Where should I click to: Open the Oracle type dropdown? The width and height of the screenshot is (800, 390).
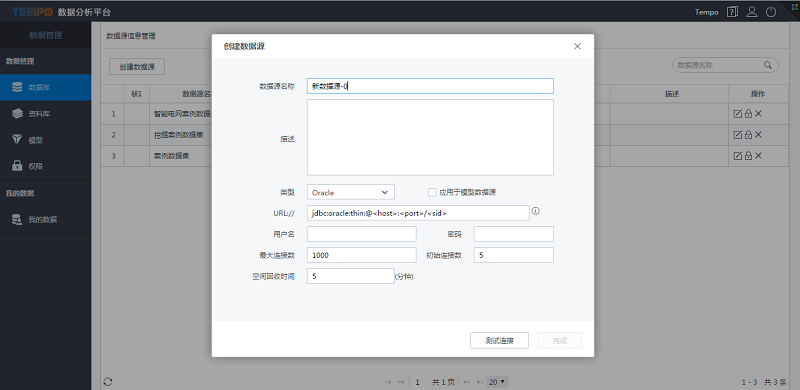(351, 192)
